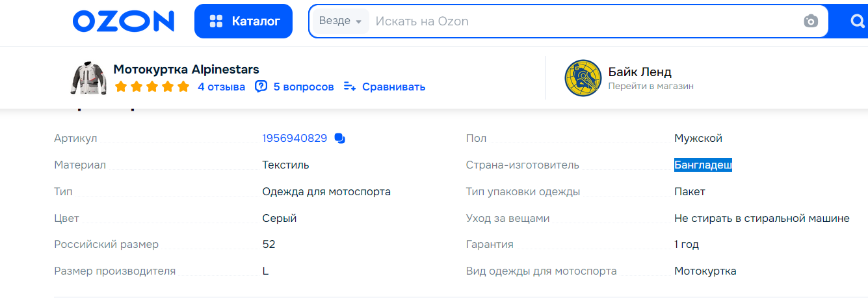Screen dimensions: 868x300
Task: Click the Искать на Ozon search field
Action: pyautogui.click(x=585, y=21)
